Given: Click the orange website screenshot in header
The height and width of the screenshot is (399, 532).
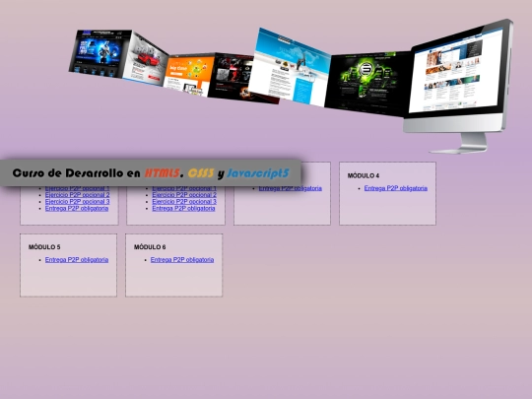Looking at the screenshot, I should click(189, 75).
